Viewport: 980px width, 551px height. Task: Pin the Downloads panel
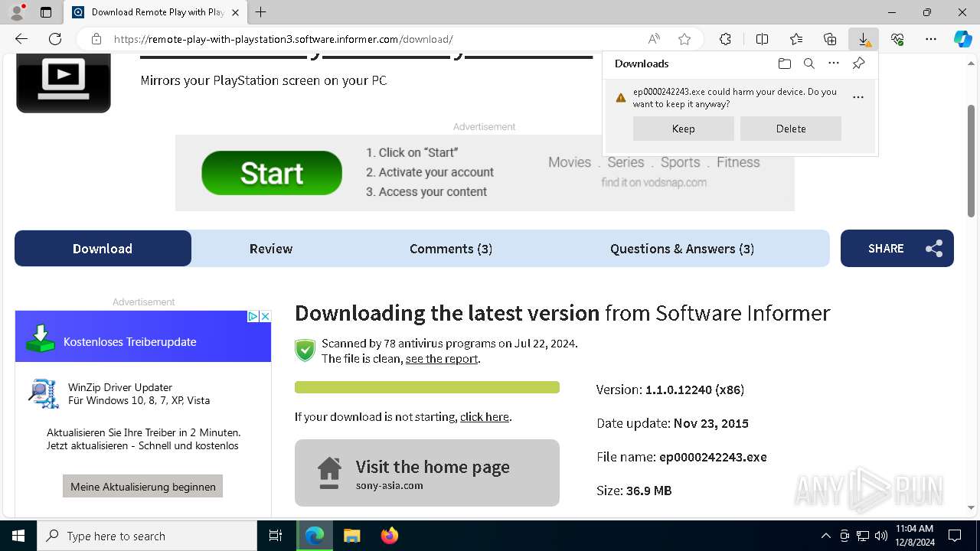(858, 64)
